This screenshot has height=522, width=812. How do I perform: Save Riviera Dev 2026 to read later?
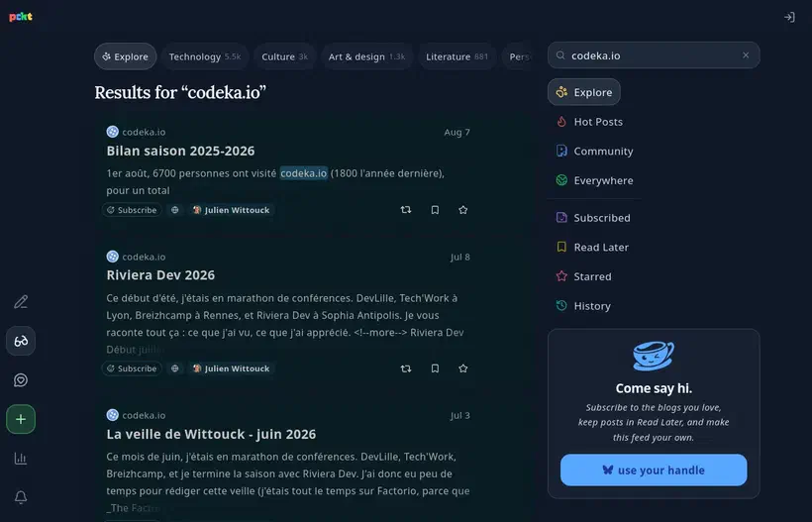point(435,368)
